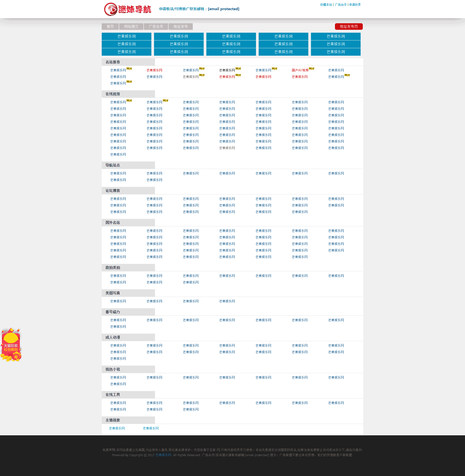Click the first link under 友情链接
Image resolution: width=465 pixels, height=476 pixels.
click(117, 428)
